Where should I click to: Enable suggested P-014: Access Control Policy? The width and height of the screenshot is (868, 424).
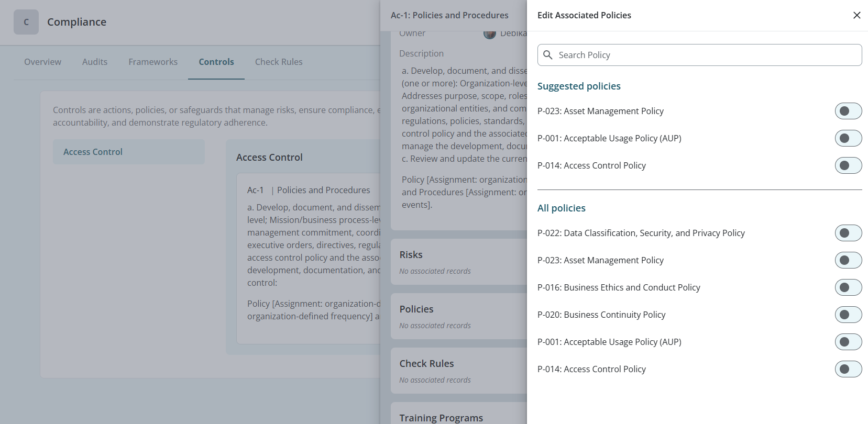(848, 165)
